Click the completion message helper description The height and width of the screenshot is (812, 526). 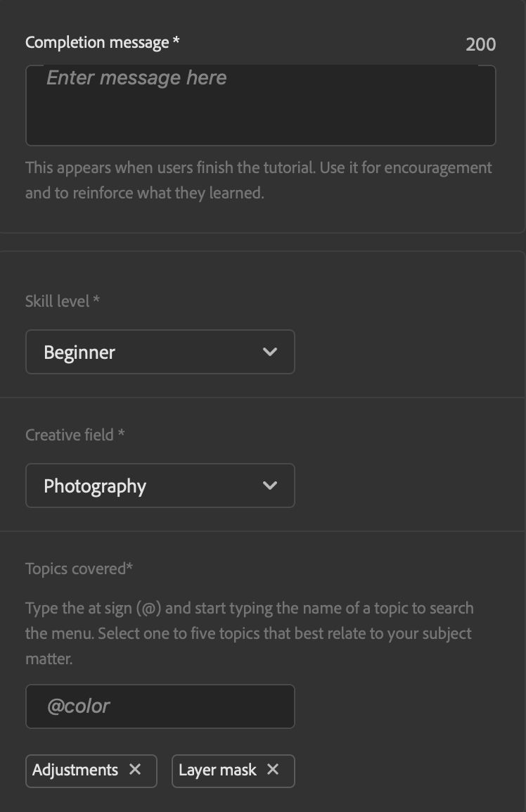(x=258, y=180)
